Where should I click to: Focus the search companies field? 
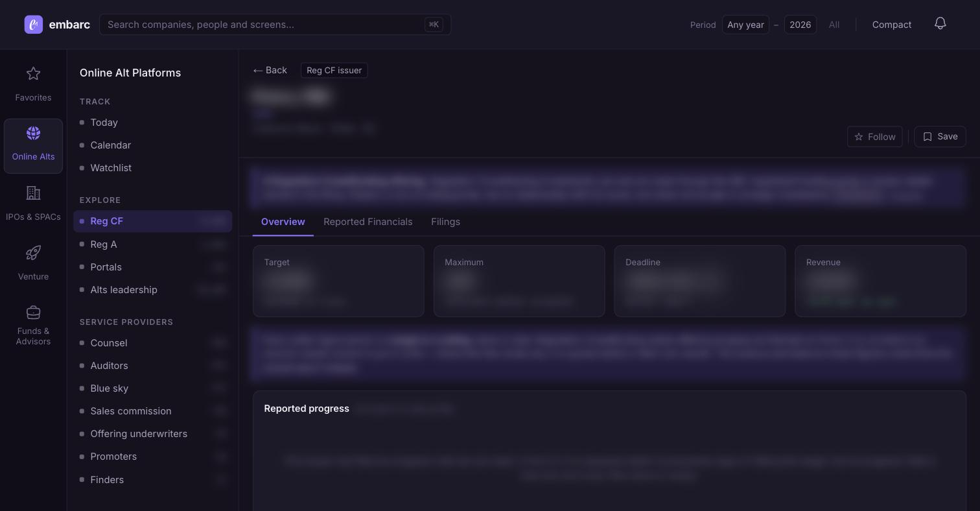(x=275, y=25)
